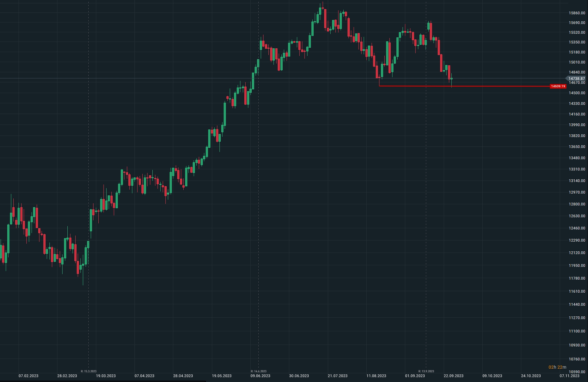This screenshot has height=382, width=588.
Task: Click the 09.06.2023 date axis label
Action: 260,376
